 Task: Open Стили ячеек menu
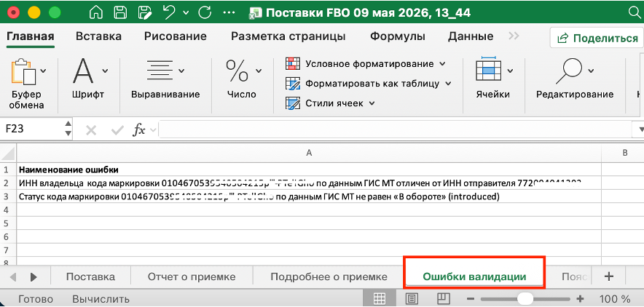click(331, 103)
